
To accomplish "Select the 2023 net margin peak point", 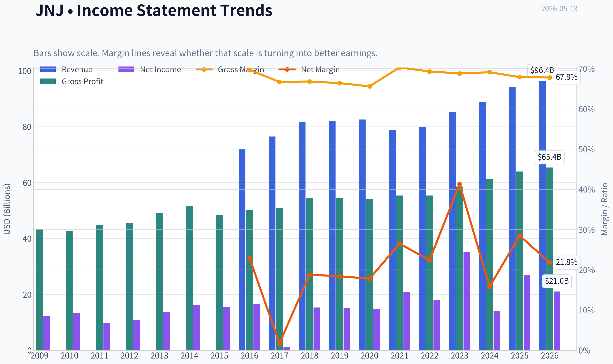I will pyautogui.click(x=459, y=184).
